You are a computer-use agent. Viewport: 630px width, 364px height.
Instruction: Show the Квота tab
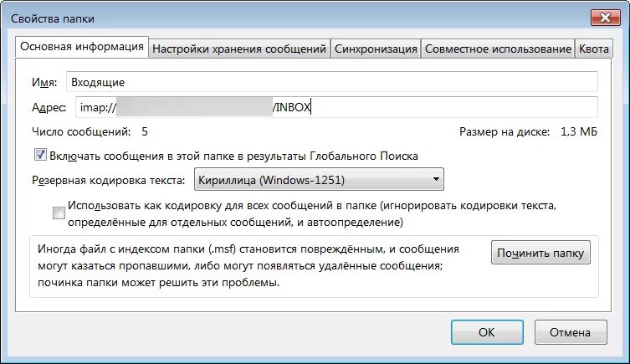[x=593, y=49]
